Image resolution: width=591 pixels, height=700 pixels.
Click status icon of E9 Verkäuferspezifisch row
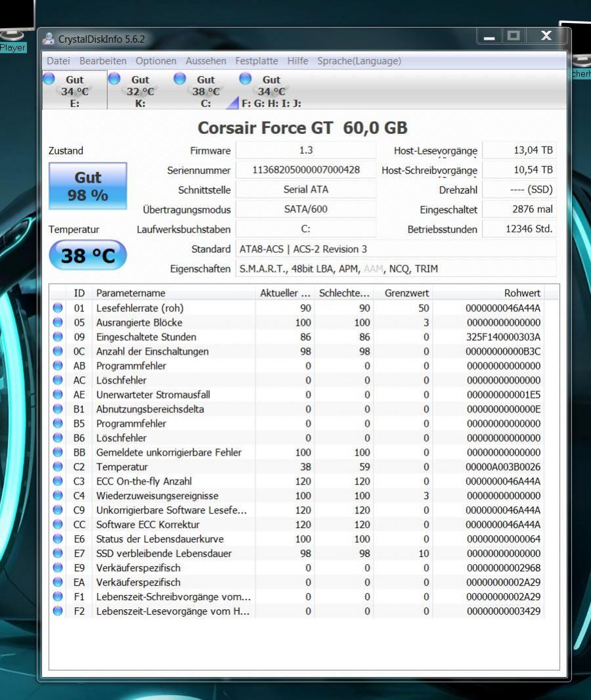pos(58,567)
